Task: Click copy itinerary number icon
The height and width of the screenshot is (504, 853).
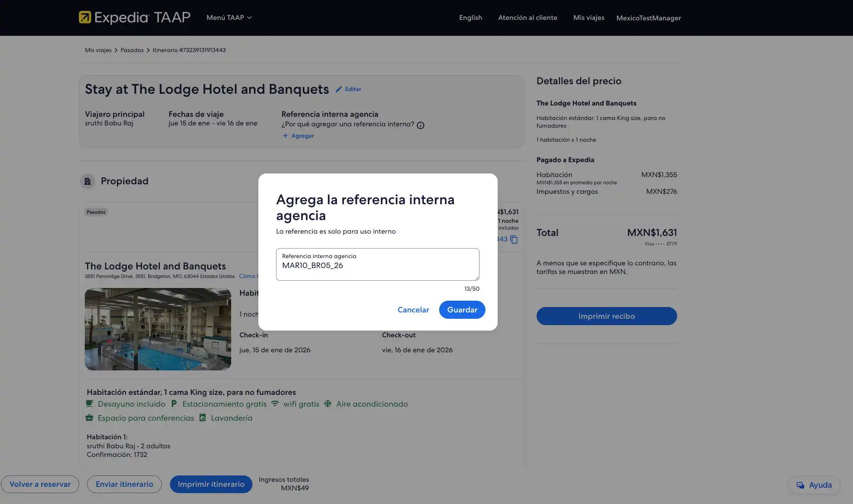Action: click(x=514, y=240)
